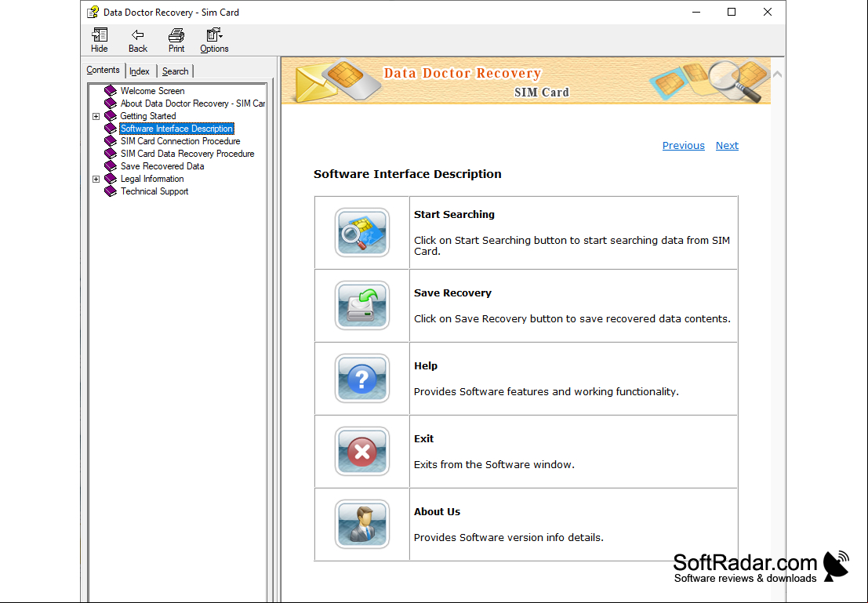This screenshot has height=603, width=868.
Task: Click book icon beside Save Recovered Data
Action: (x=111, y=166)
